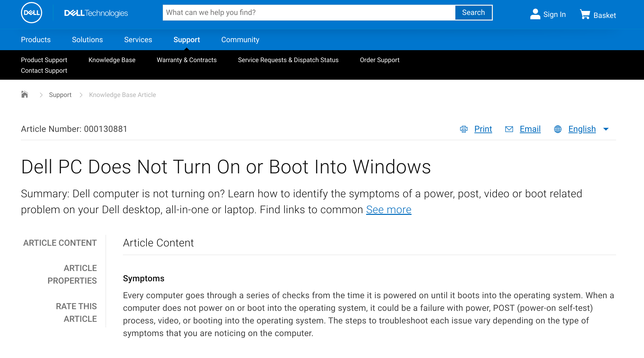Click the Email link

click(530, 129)
